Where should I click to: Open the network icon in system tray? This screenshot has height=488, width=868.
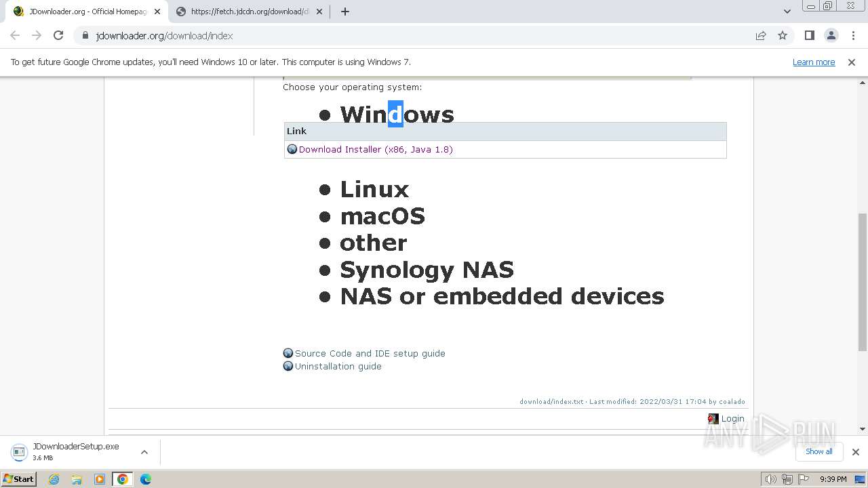[x=787, y=479]
